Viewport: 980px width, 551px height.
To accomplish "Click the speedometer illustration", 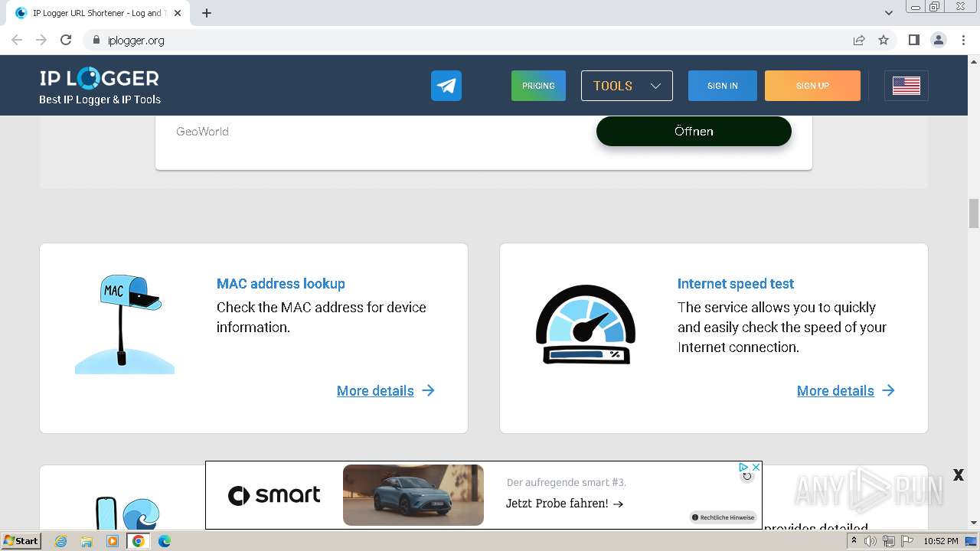I will tap(586, 324).
